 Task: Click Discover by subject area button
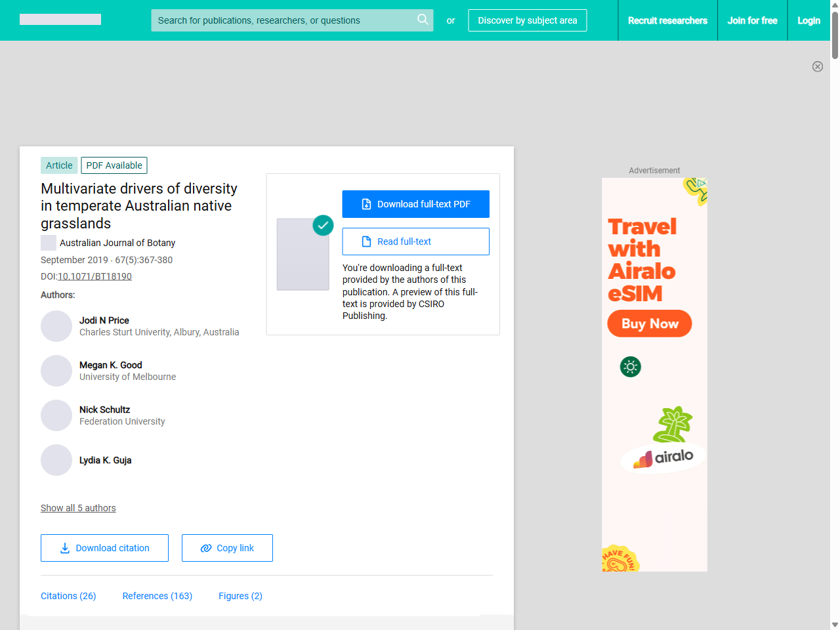[527, 20]
